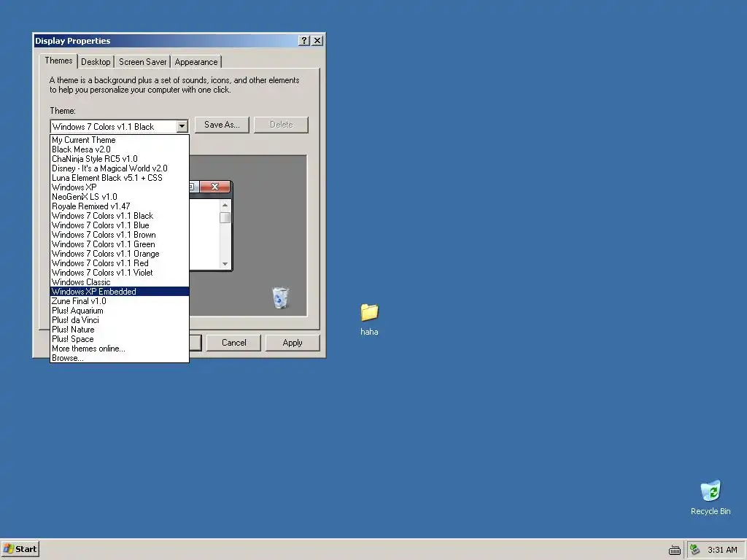Select NeoGeniX LS v1.0 theme
Image resolution: width=747 pixels, height=560 pixels.
pyautogui.click(x=120, y=197)
